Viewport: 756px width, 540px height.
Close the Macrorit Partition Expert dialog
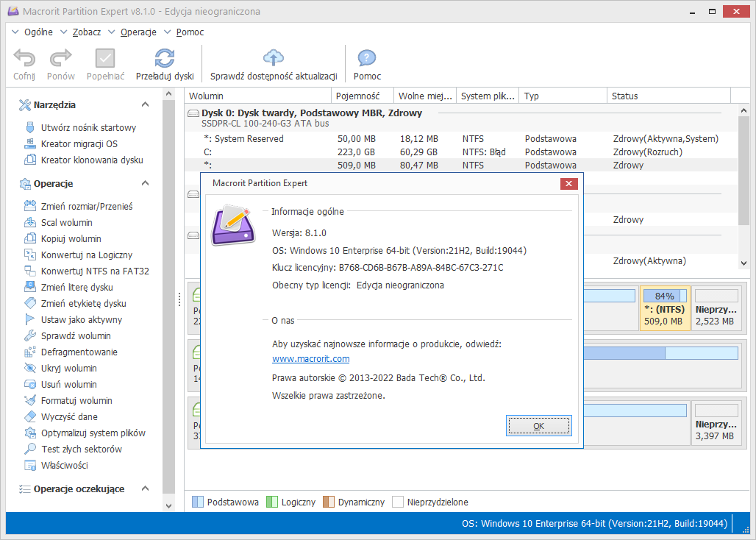(x=569, y=183)
